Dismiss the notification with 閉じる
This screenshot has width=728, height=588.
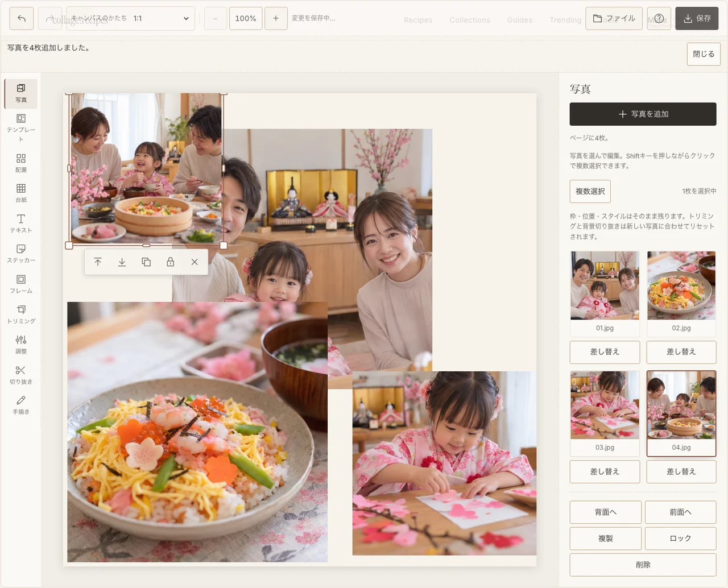[704, 54]
